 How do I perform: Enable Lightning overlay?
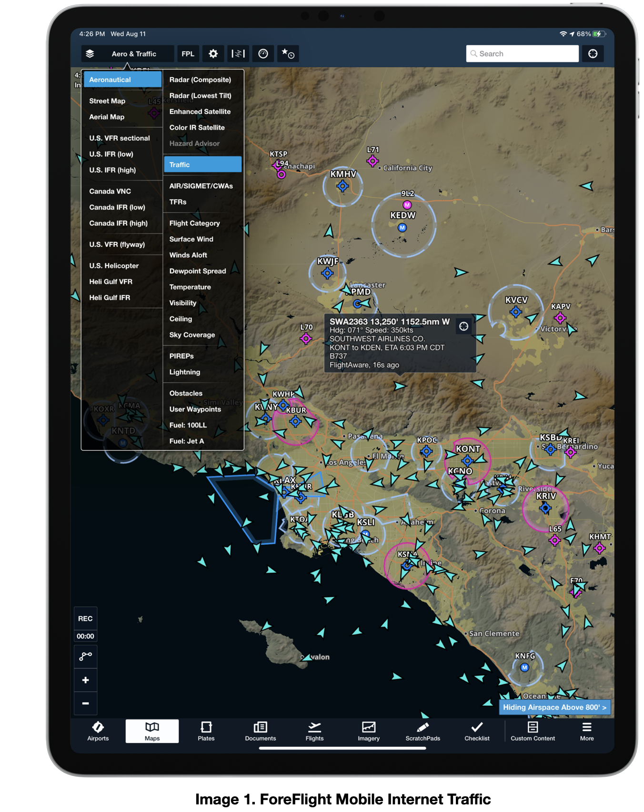point(185,372)
